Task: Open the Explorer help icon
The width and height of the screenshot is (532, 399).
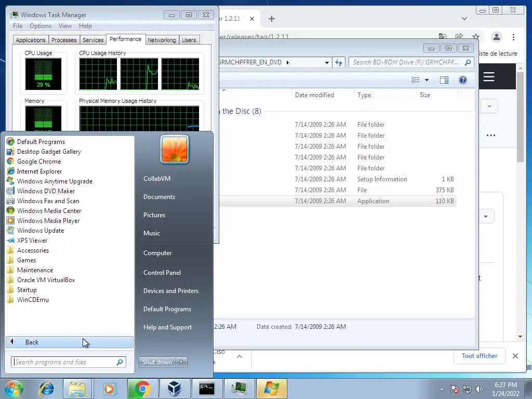Action: [x=462, y=79]
